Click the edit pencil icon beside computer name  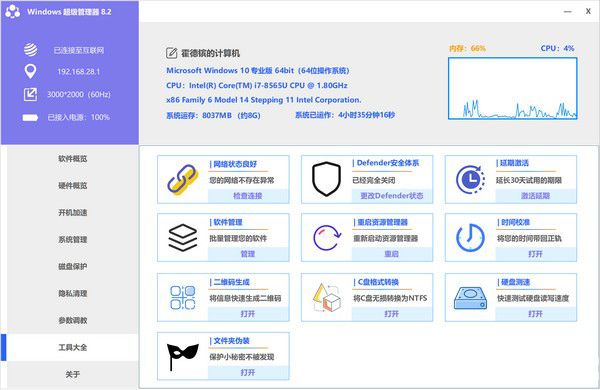171,53
